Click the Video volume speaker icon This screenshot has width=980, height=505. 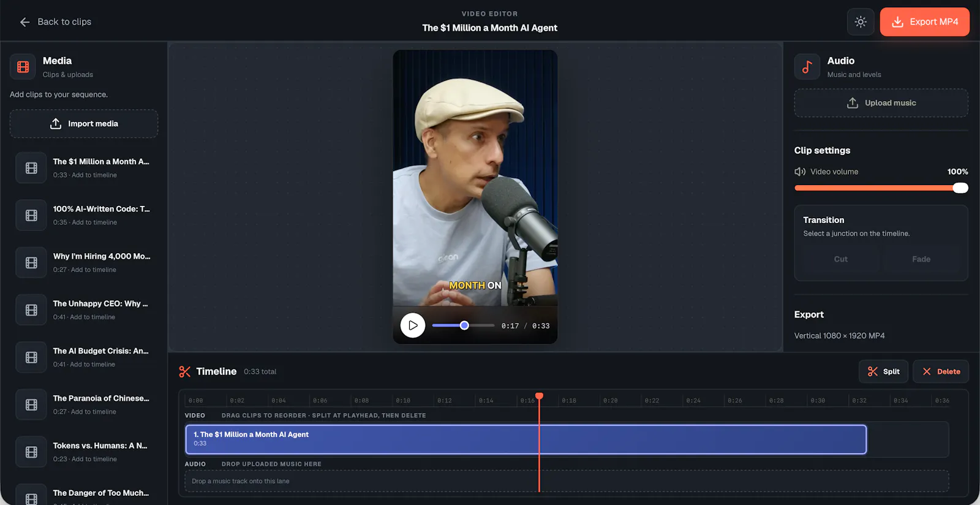[x=800, y=172]
